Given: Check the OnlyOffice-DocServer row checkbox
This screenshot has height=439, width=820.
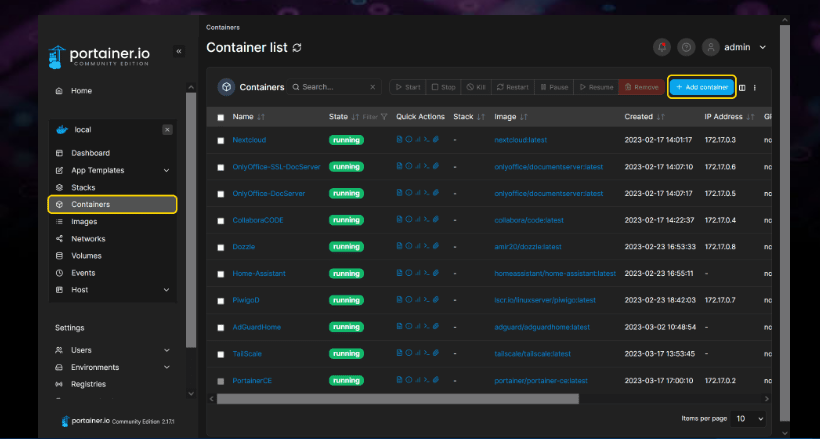Looking at the screenshot, I should pyautogui.click(x=221, y=194).
